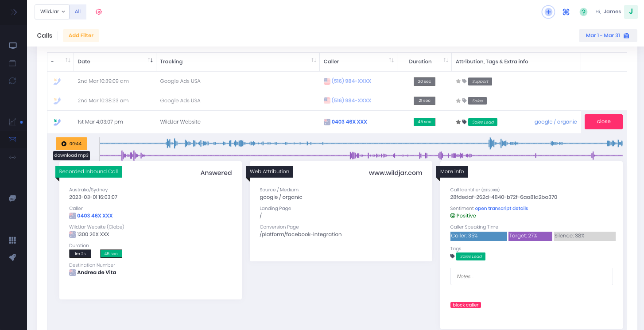Screen dimensions: 644x330
Task: Open the WildJar account dropdown
Action: pos(52,12)
